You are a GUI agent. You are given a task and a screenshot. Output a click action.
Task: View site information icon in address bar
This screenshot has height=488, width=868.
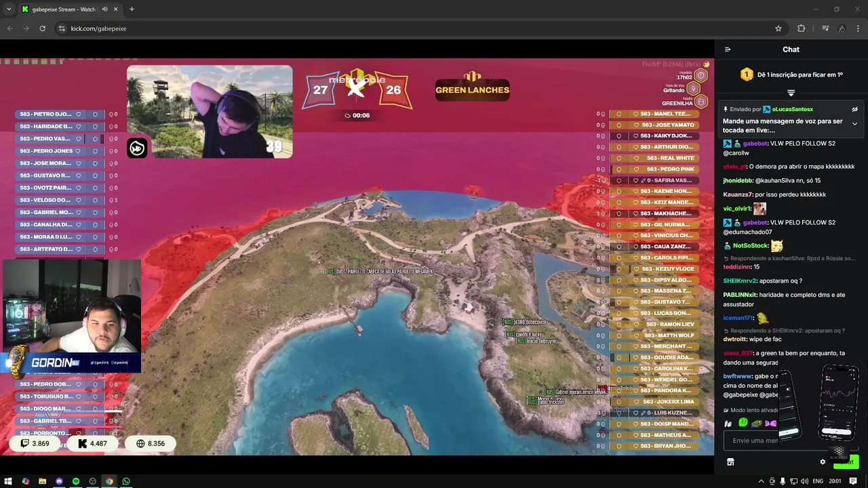click(62, 28)
